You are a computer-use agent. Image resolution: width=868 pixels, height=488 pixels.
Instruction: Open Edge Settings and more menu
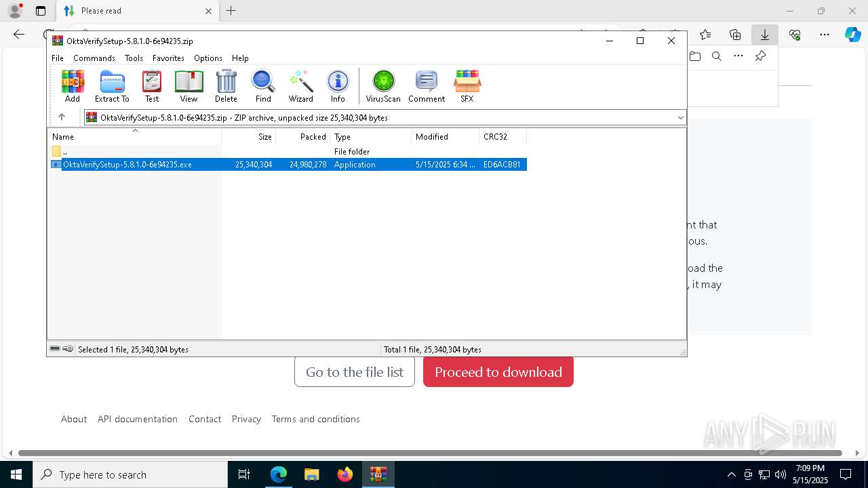[x=825, y=35]
